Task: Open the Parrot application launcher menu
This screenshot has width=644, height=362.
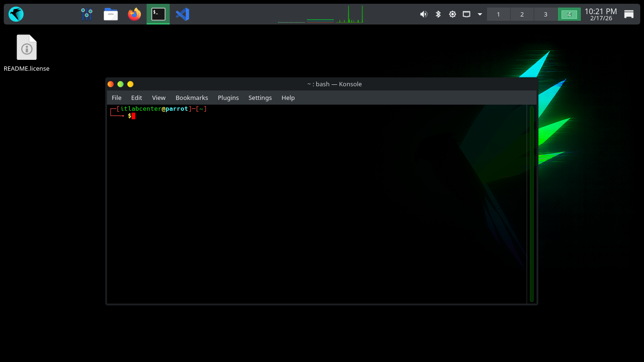Action: 16,14
